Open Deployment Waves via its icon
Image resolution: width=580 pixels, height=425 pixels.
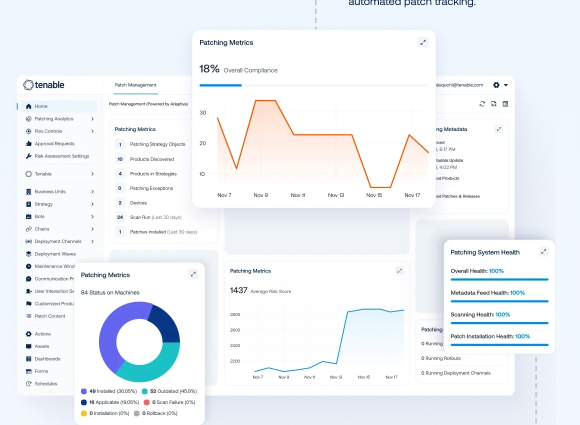pyautogui.click(x=28, y=254)
